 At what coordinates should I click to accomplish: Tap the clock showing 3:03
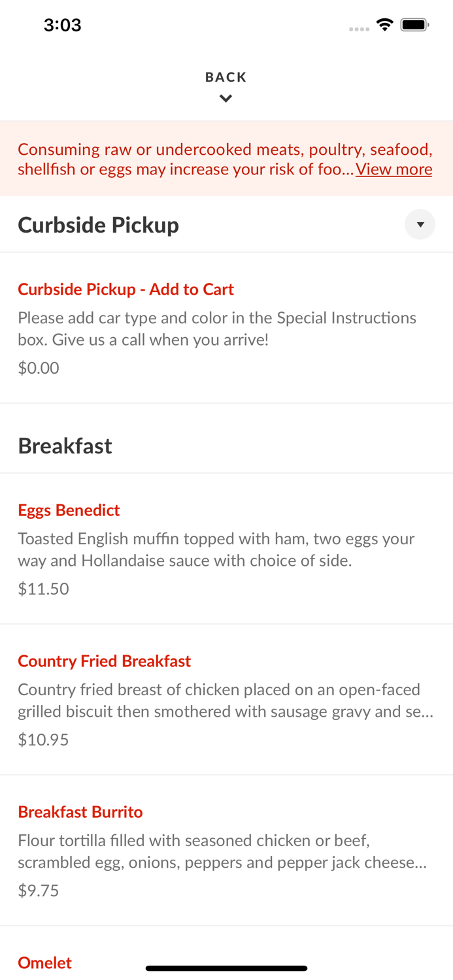pos(62,25)
